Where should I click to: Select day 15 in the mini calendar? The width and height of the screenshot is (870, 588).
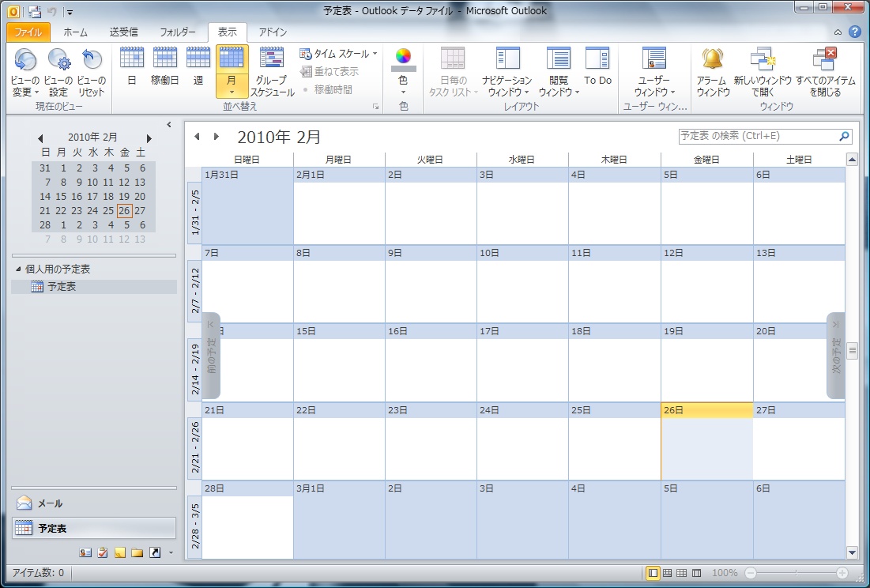coord(61,196)
